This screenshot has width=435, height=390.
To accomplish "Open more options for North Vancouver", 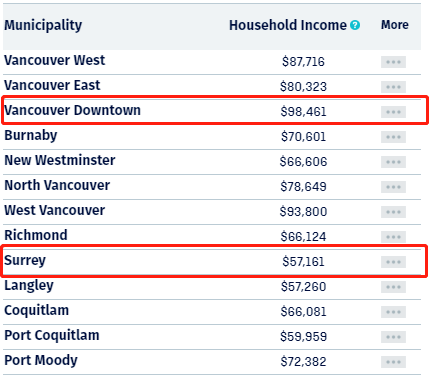I will tap(393, 187).
